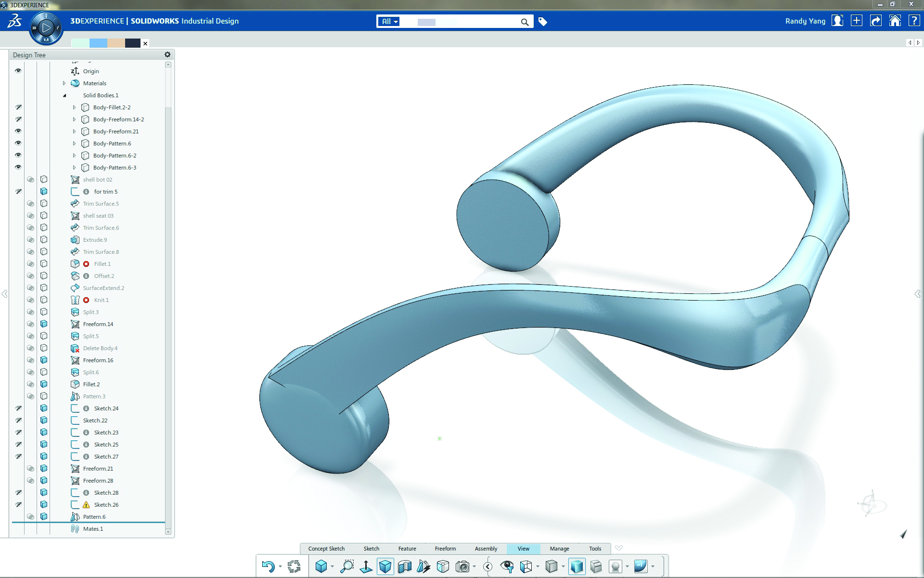The height and width of the screenshot is (578, 924).
Task: Switch to the Freeform tab
Action: click(x=445, y=549)
